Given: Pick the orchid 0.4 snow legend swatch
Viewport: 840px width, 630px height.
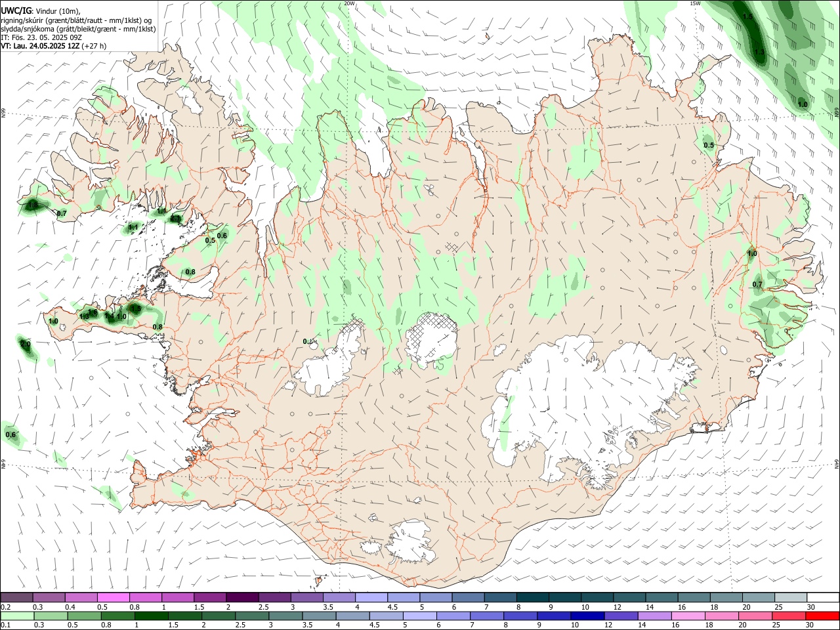Looking at the screenshot, I should click(81, 598).
